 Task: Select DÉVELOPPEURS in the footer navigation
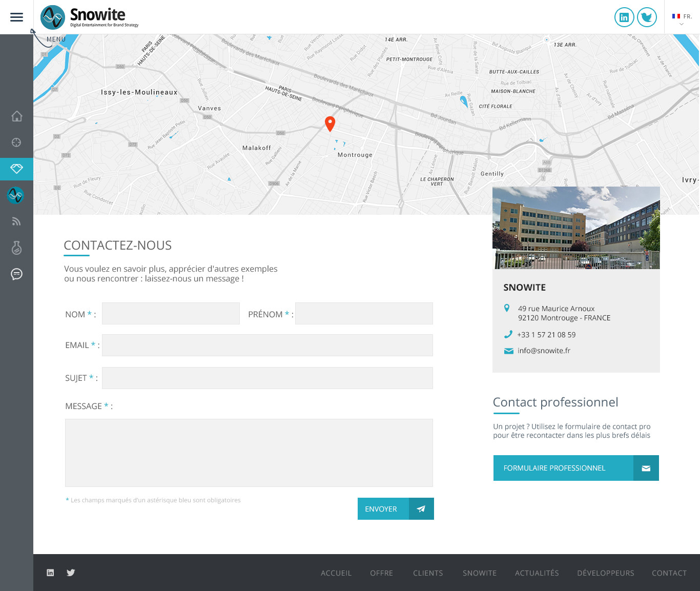tap(605, 573)
